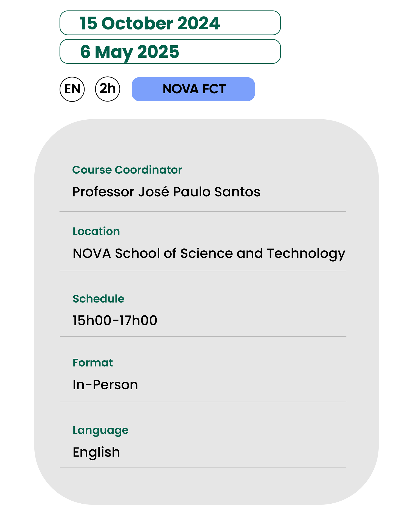Select the In-Person format value

[x=105, y=385]
